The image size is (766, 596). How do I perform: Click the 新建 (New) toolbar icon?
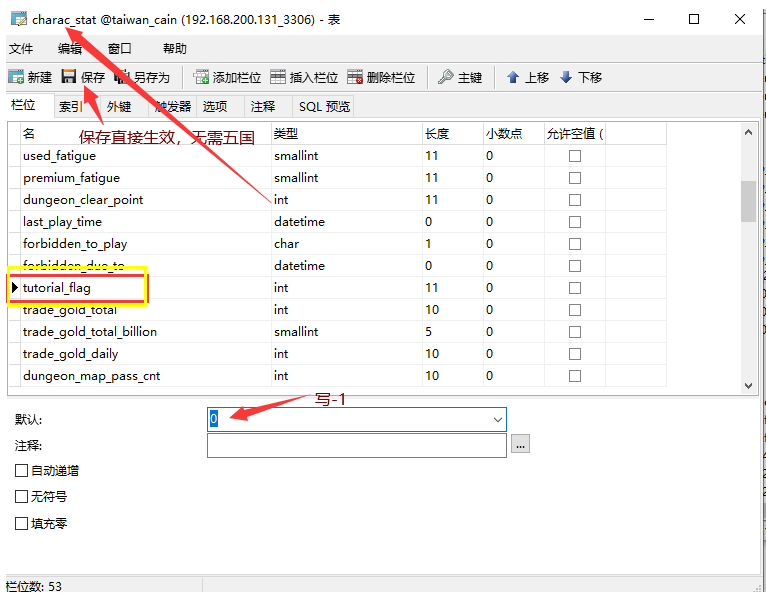16,77
